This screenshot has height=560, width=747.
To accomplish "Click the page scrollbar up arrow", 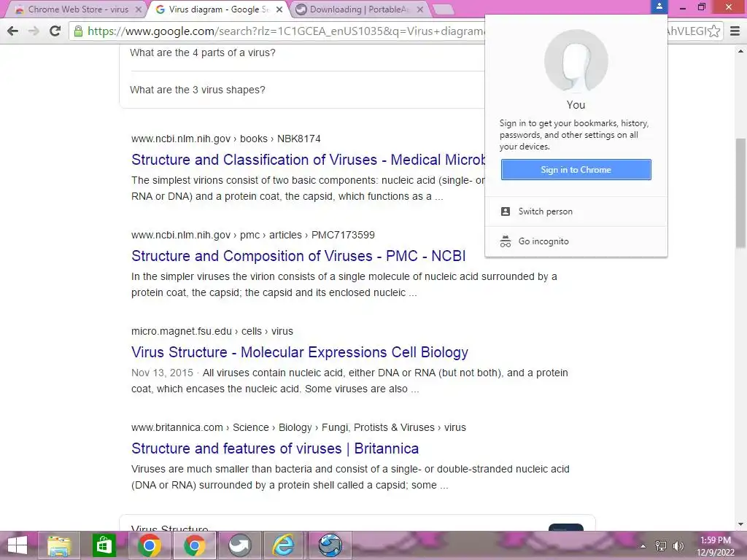I will pyautogui.click(x=741, y=51).
